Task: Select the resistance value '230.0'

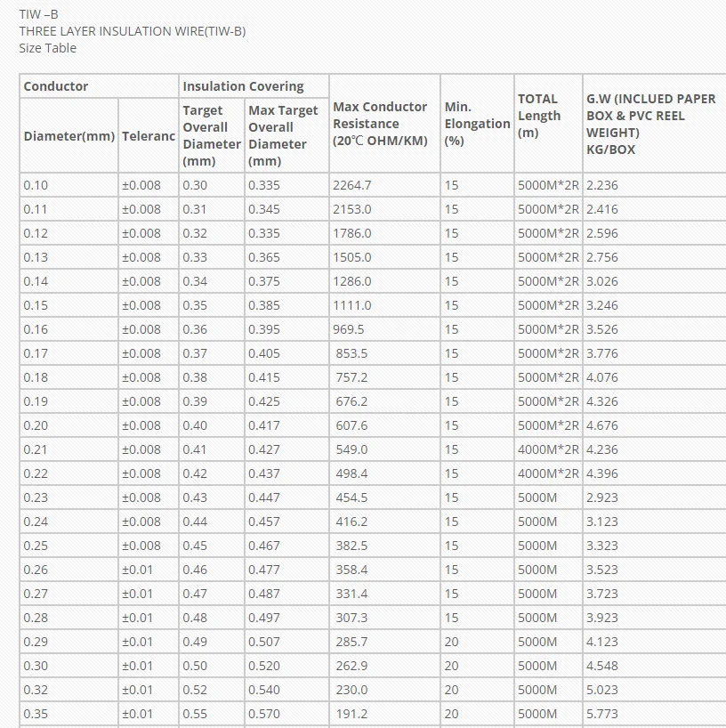Action: pos(351,690)
